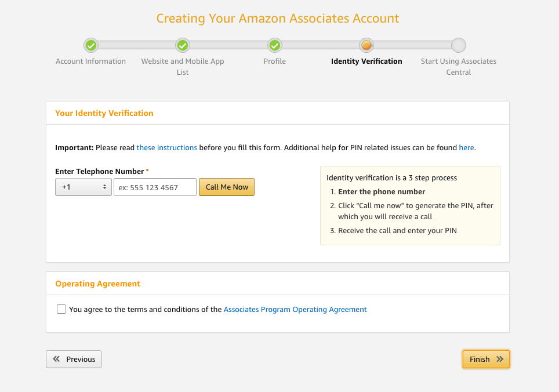Click the telephone number input field
Image resolution: width=559 pixels, height=392 pixels.
point(155,187)
